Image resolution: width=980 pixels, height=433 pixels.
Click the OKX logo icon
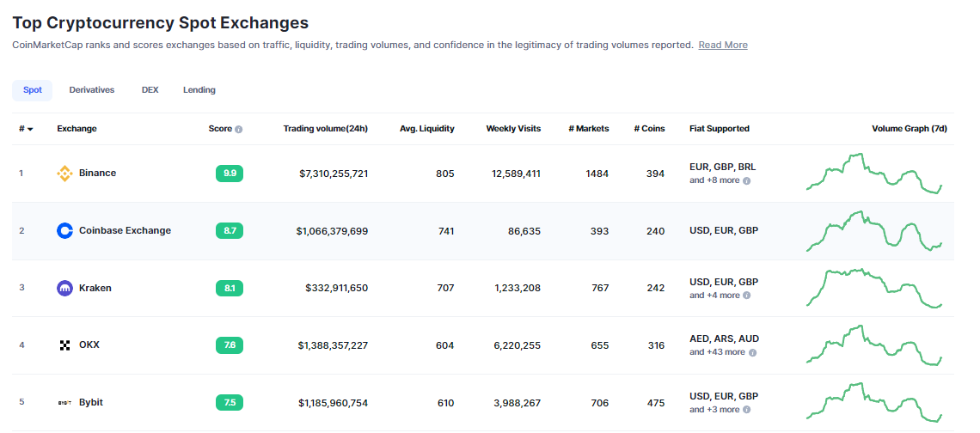65,345
